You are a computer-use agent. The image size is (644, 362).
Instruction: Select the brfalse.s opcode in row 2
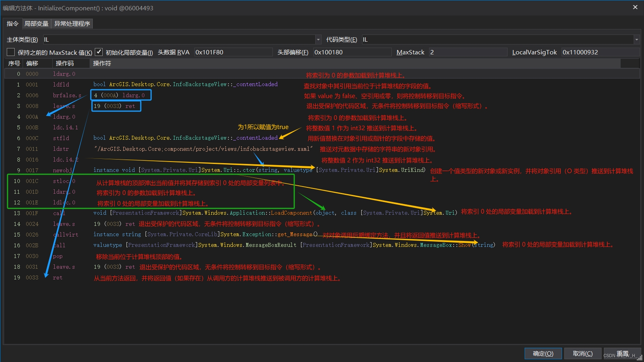point(67,95)
